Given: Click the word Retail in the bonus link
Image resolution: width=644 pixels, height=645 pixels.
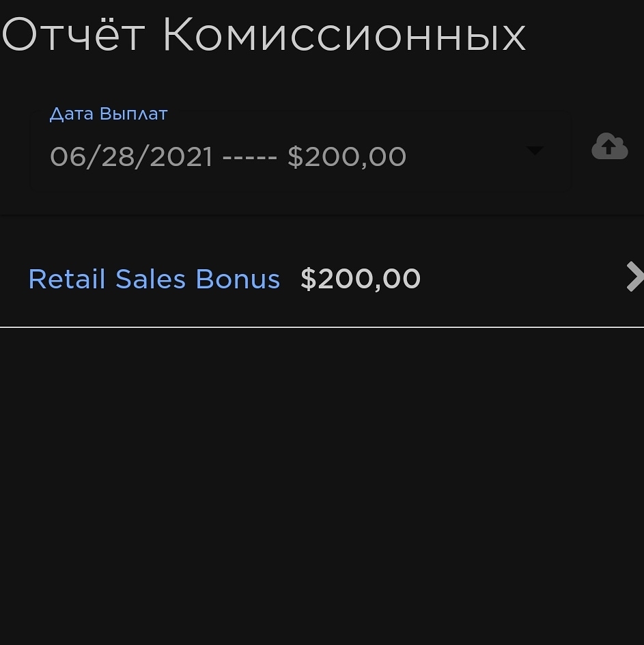Looking at the screenshot, I should pos(67,279).
